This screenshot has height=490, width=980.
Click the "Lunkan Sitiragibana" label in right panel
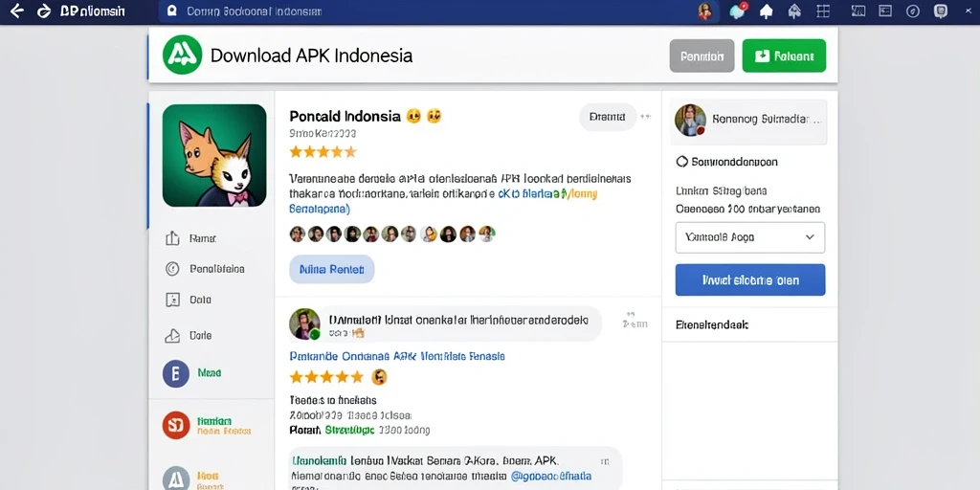tap(722, 190)
